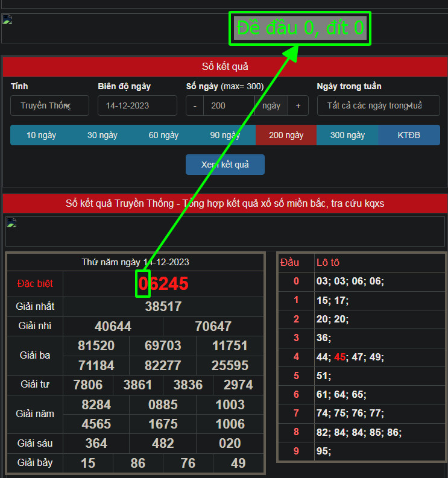448x478 pixels.
Task: Open the Tỉnh dropdown showing Truyền Thống
Action: coord(49,105)
